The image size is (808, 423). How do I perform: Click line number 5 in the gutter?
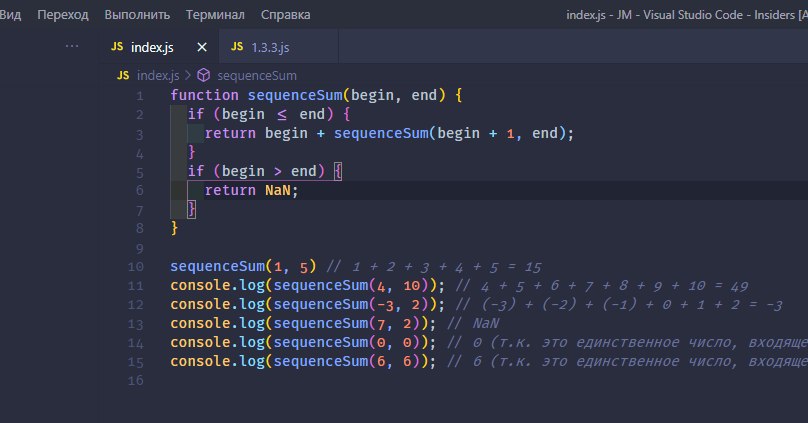tap(140, 173)
